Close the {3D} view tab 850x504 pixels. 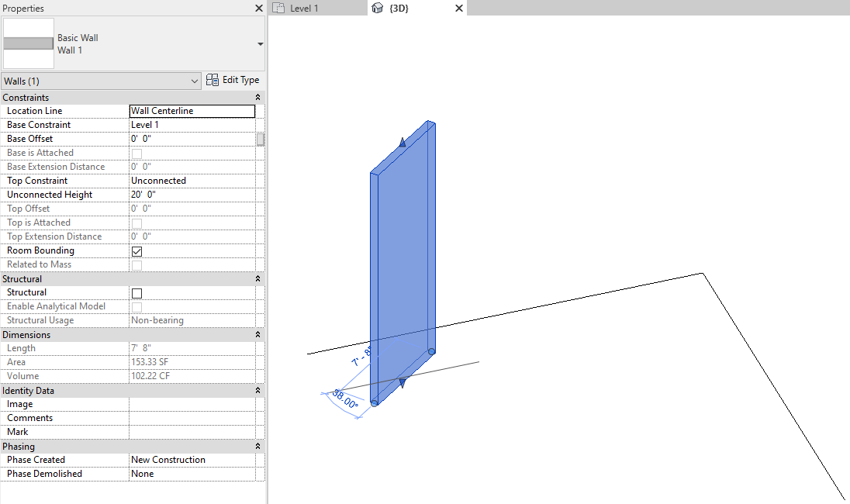(459, 8)
